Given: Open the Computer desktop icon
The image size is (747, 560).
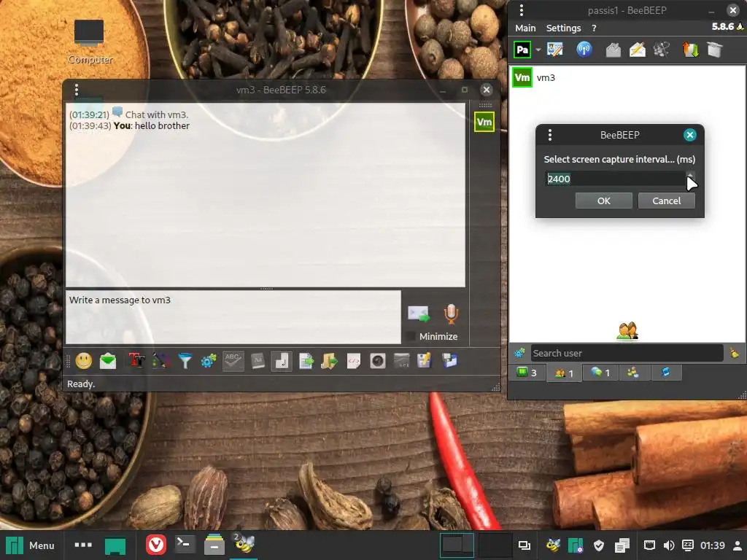Looking at the screenshot, I should tap(90, 42).
